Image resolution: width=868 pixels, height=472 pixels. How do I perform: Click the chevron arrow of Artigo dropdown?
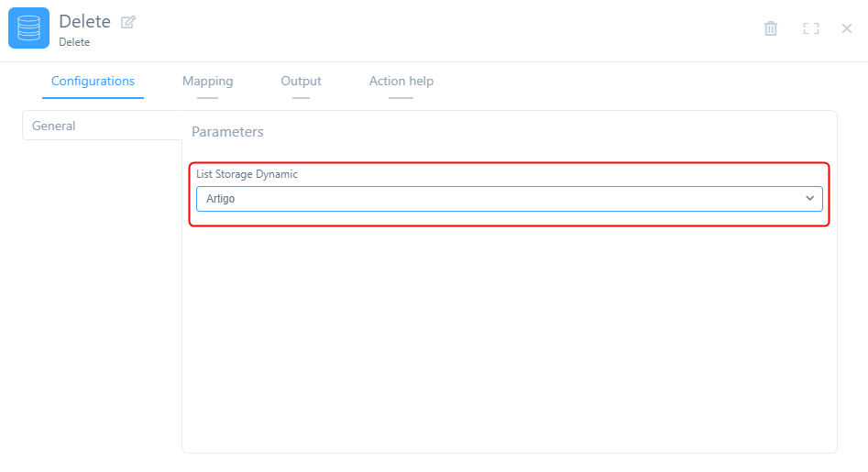pos(809,199)
